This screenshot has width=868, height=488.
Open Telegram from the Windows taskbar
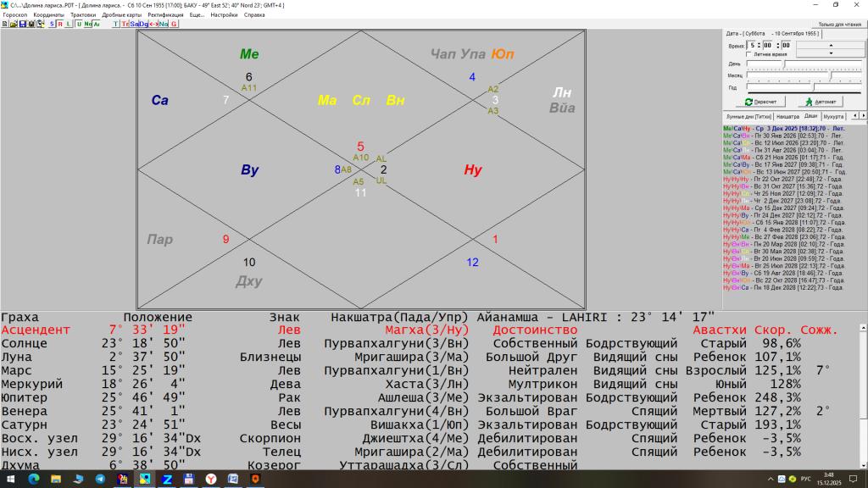100,479
